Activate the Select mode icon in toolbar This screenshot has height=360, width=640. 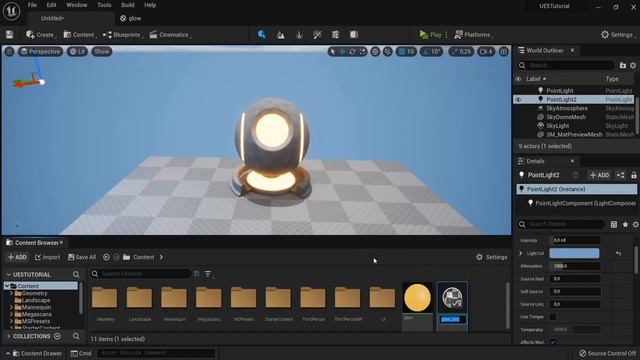tap(262, 35)
